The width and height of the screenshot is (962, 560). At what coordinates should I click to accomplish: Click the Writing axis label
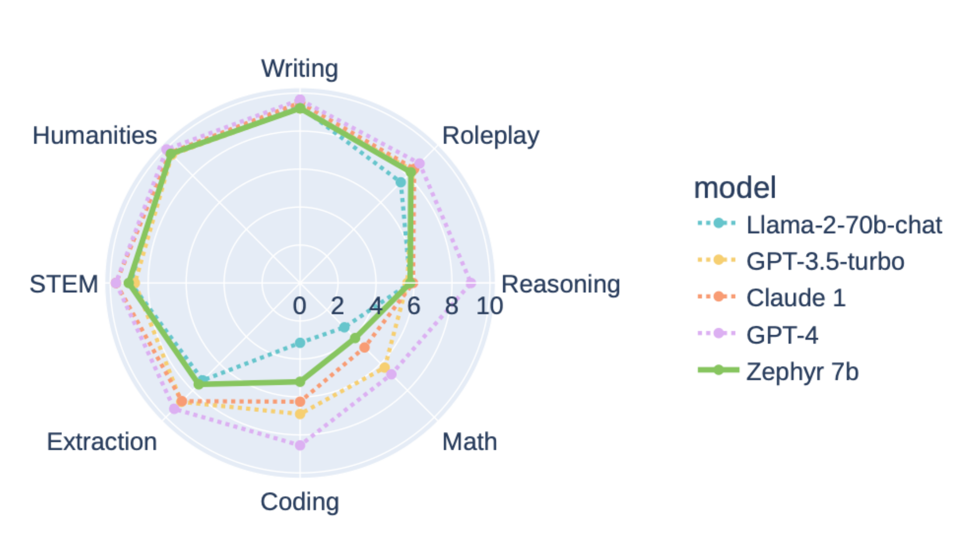point(300,69)
